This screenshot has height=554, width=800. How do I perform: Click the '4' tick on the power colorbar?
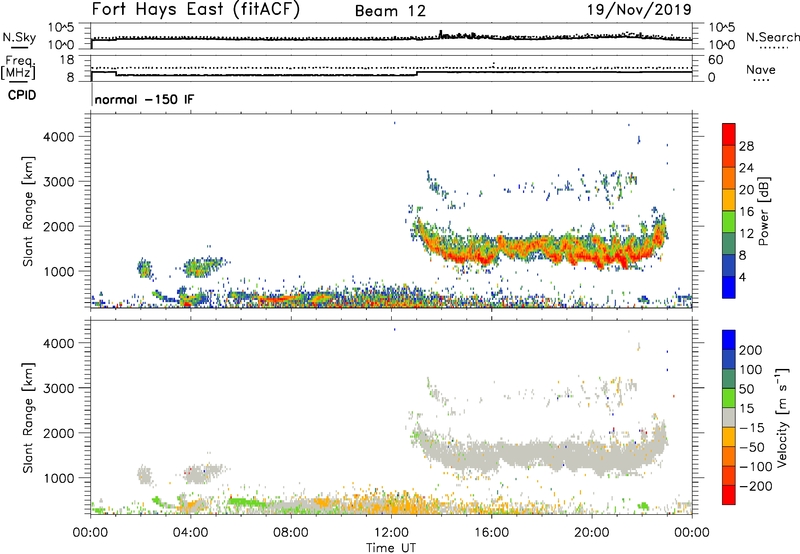coord(743,277)
